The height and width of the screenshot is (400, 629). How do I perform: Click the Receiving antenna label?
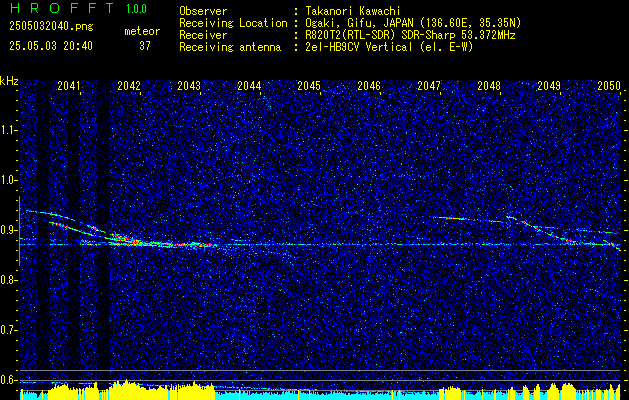point(230,47)
